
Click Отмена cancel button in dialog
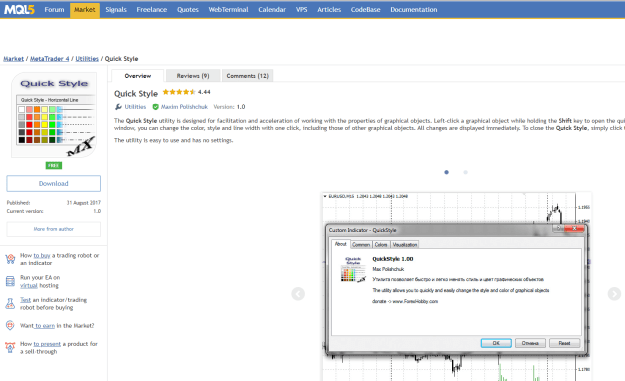(x=530, y=343)
